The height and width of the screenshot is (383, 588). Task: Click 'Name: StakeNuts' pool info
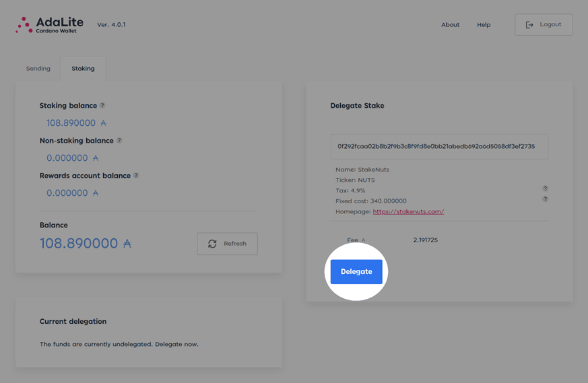tap(362, 170)
